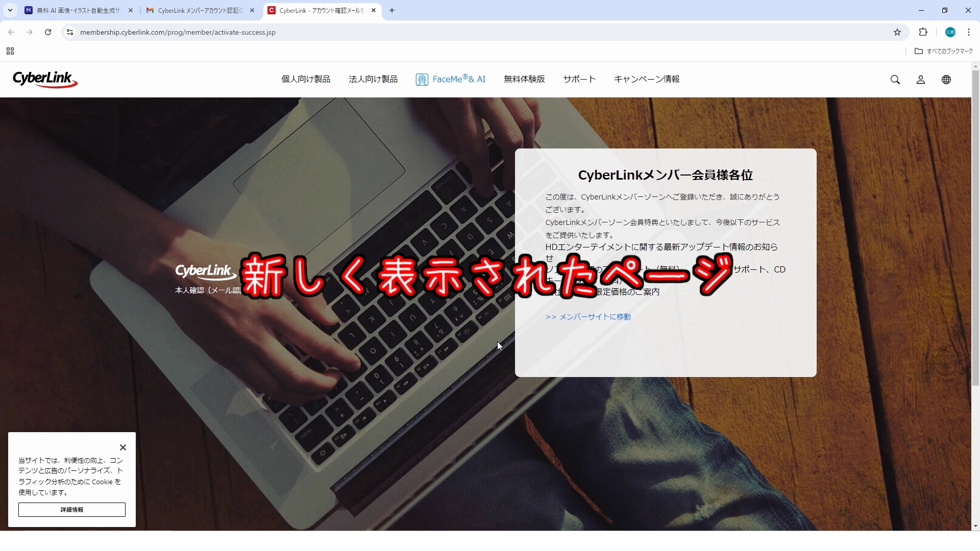
Task: Open the site search magnifier icon
Action: [x=895, y=80]
